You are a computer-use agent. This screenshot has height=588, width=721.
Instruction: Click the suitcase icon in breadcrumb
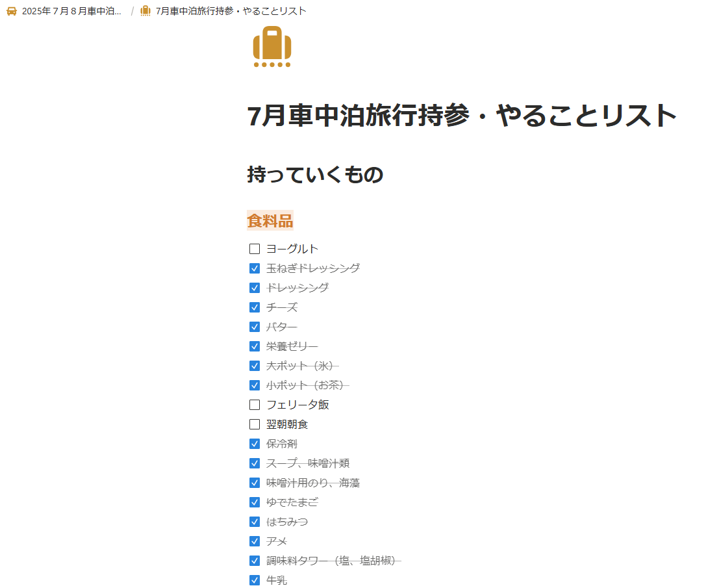coord(145,11)
